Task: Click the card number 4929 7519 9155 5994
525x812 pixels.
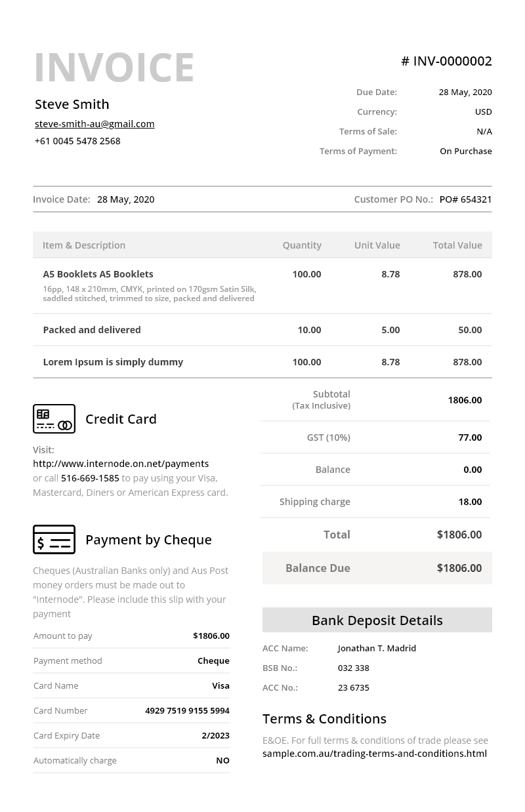Action: point(187,710)
